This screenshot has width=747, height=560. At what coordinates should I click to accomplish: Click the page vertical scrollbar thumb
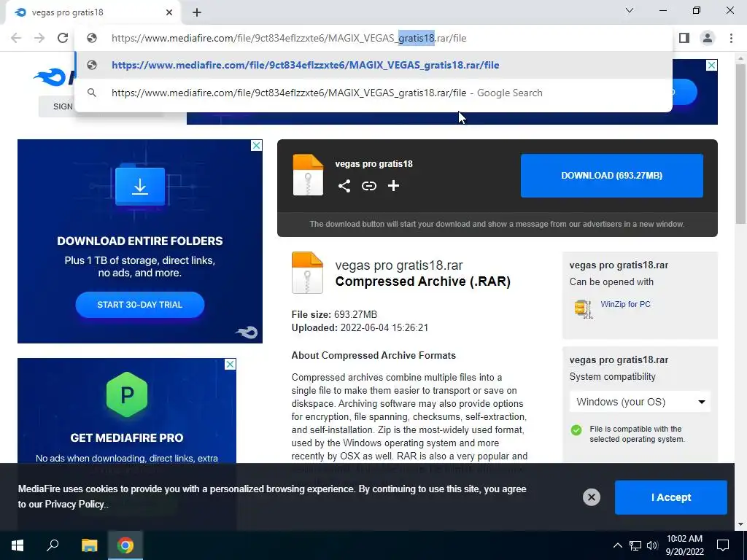pyautogui.click(x=740, y=143)
